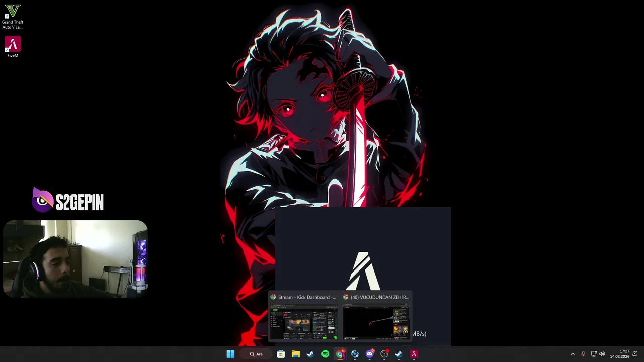Open the volume control speaker icon
Image resolution: width=644 pixels, height=362 pixels.
pos(602,354)
